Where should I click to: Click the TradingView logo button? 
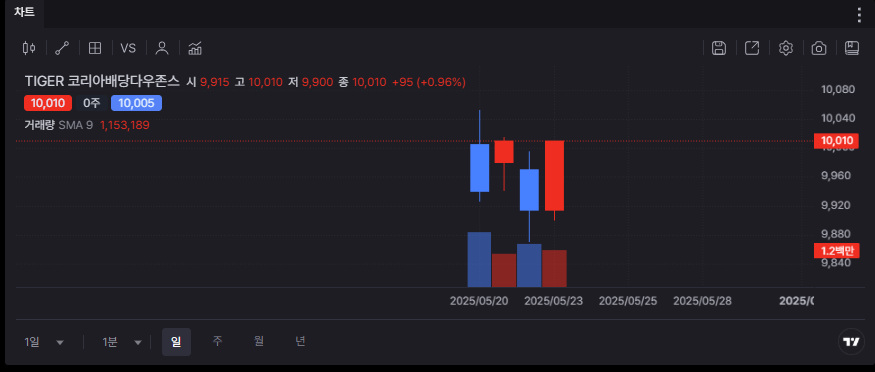click(851, 342)
